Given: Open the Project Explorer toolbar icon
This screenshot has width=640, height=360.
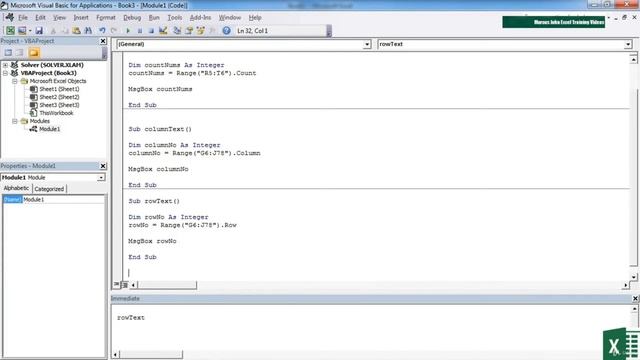Looking at the screenshot, I should pyautogui.click(x=177, y=31).
